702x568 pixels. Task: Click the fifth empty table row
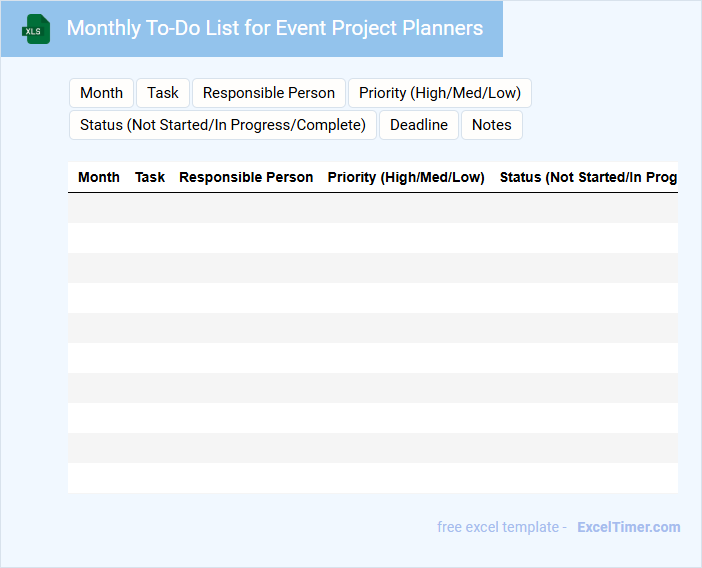pos(372,328)
